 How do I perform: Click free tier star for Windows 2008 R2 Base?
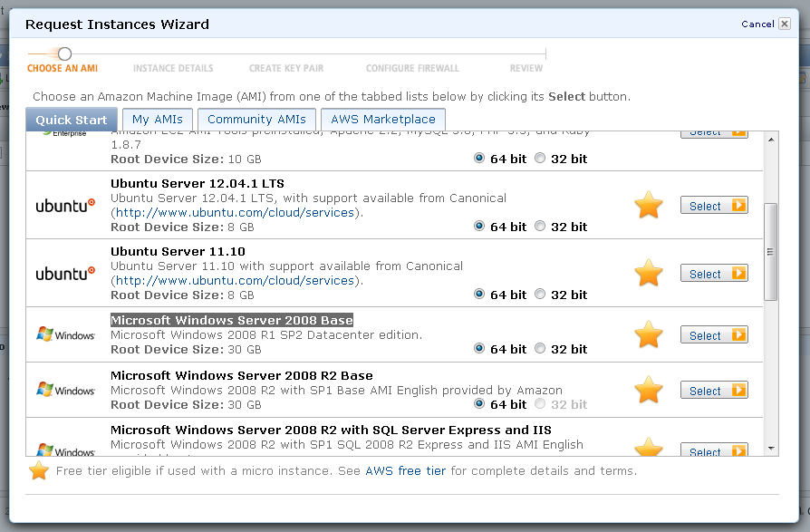649,390
